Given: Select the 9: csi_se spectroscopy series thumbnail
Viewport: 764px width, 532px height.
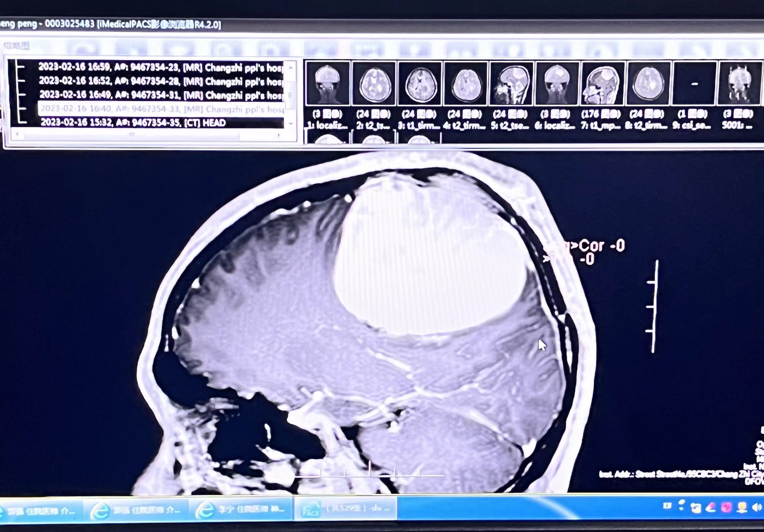Looking at the screenshot, I should 695,83.
